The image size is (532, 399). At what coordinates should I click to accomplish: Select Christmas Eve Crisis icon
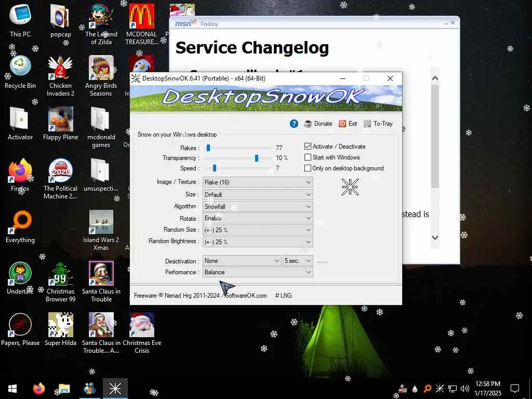142,334
